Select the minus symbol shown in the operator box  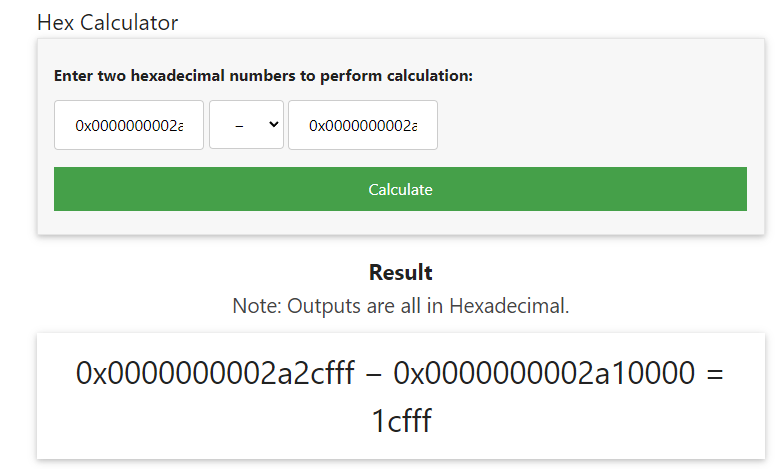pyautogui.click(x=239, y=126)
